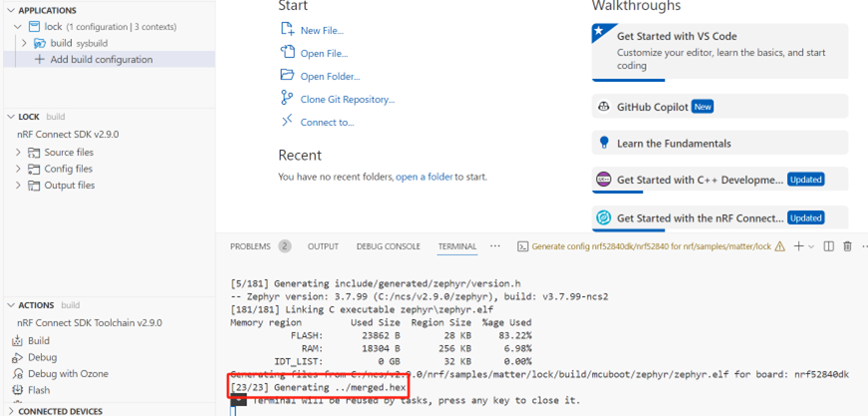
Task: Open the panel overflow ellipsis menu
Action: click(x=495, y=246)
